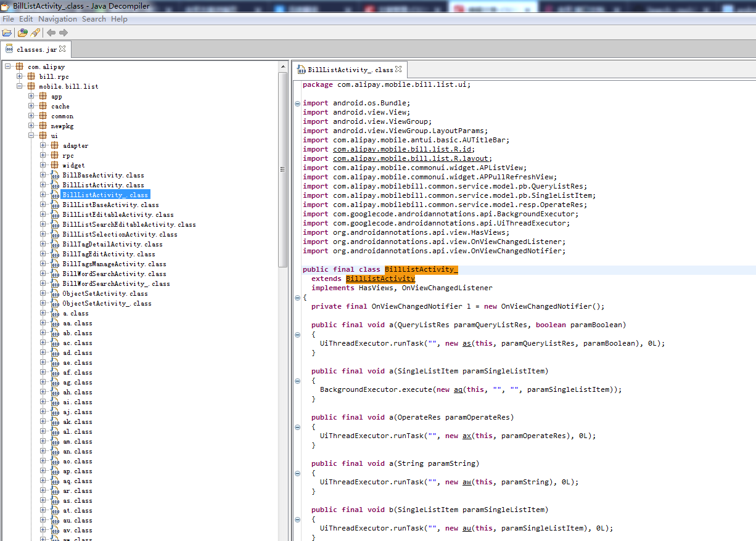Viewport: 756px width, 541px height.
Task: Open the Search menu
Action: tap(94, 18)
